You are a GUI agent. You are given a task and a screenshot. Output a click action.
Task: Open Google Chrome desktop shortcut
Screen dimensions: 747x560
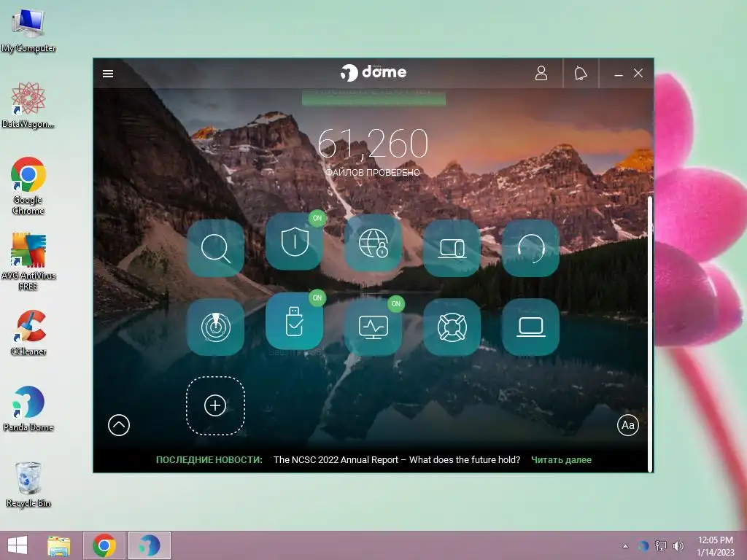[28, 186]
